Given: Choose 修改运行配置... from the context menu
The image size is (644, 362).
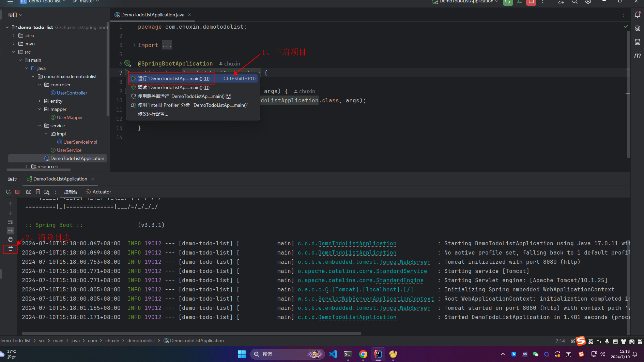Looking at the screenshot, I should click(x=193, y=114).
